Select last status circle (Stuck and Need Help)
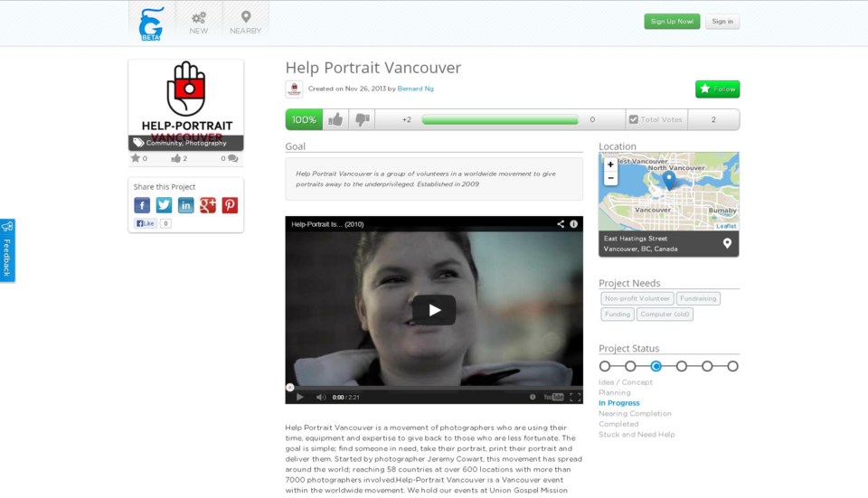868x498 pixels. [x=732, y=366]
